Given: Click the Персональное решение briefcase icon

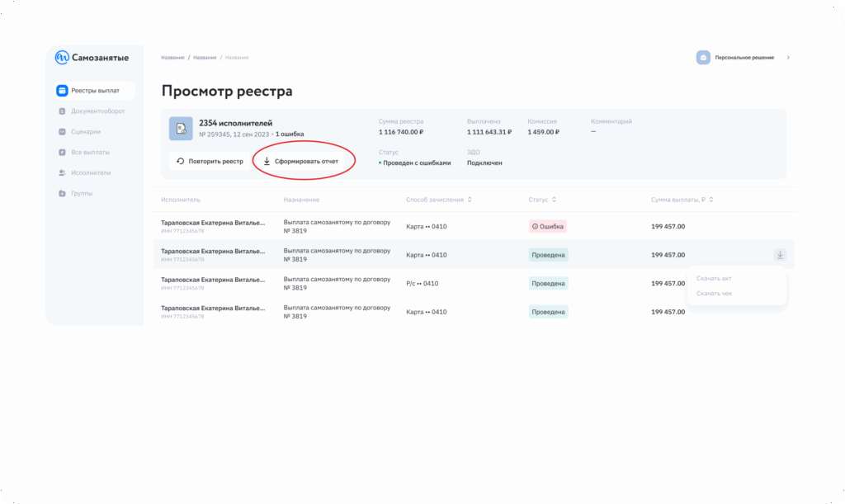Looking at the screenshot, I should [x=703, y=58].
